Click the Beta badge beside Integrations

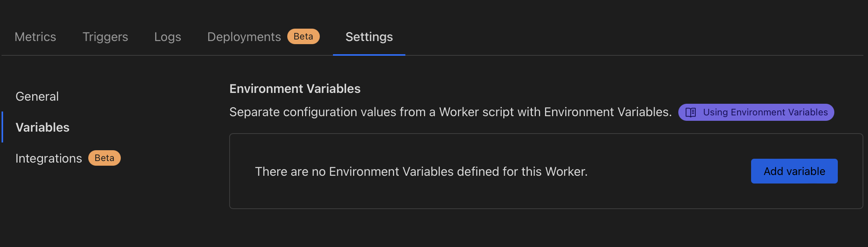click(105, 158)
